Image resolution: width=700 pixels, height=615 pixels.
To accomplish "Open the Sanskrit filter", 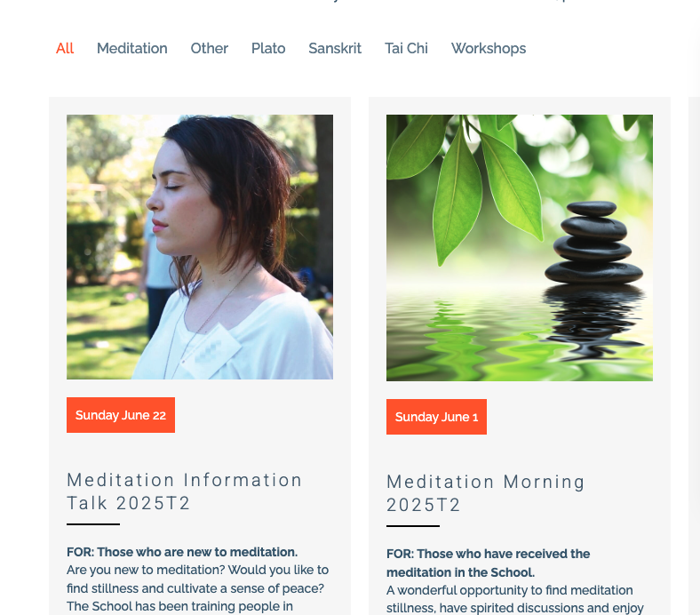I will (335, 48).
